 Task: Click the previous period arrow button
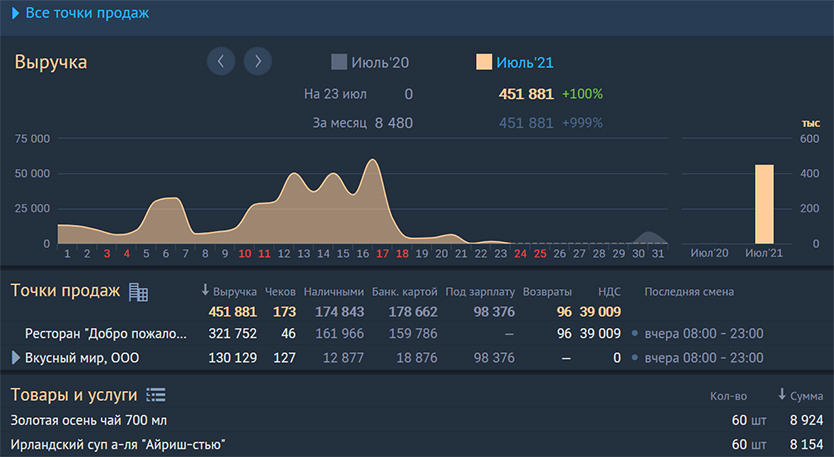(x=221, y=61)
